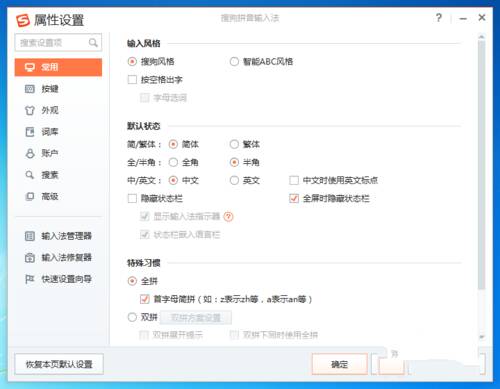
Task: Launch 输入法管理器 from sidebar
Action: point(58,236)
